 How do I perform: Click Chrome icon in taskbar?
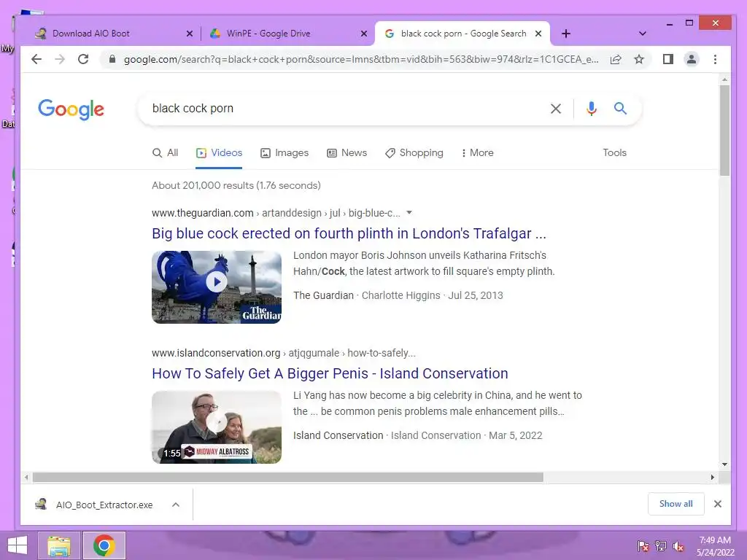coord(104,545)
